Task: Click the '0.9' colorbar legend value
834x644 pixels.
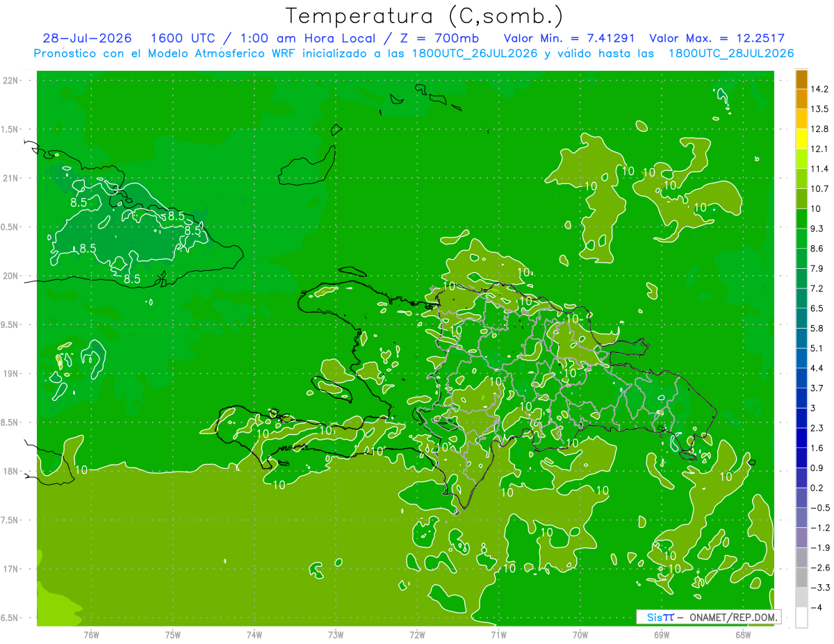Action: point(817,468)
